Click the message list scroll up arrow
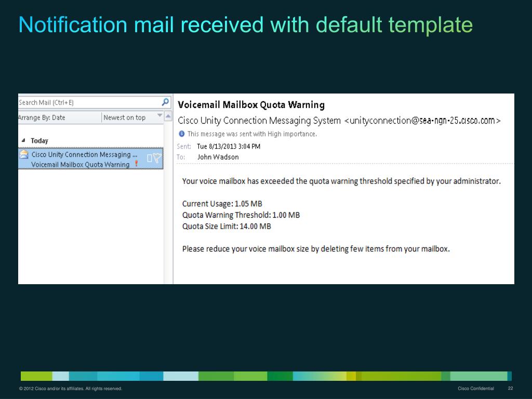This screenshot has height=399, width=532. (x=168, y=116)
